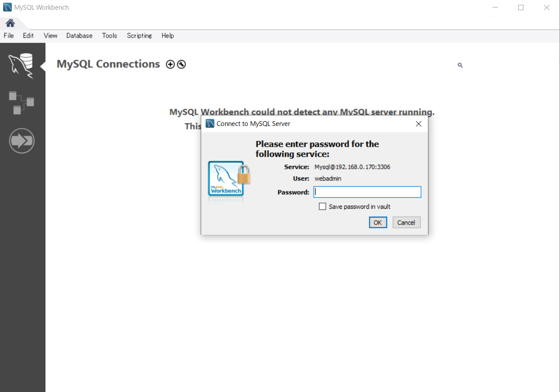Open the Migration wizard sidebar icon

22,141
